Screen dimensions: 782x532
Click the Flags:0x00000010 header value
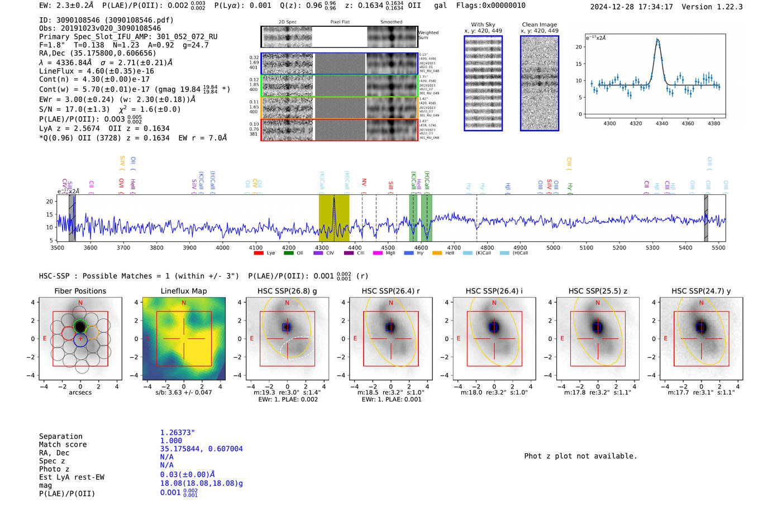490,6
